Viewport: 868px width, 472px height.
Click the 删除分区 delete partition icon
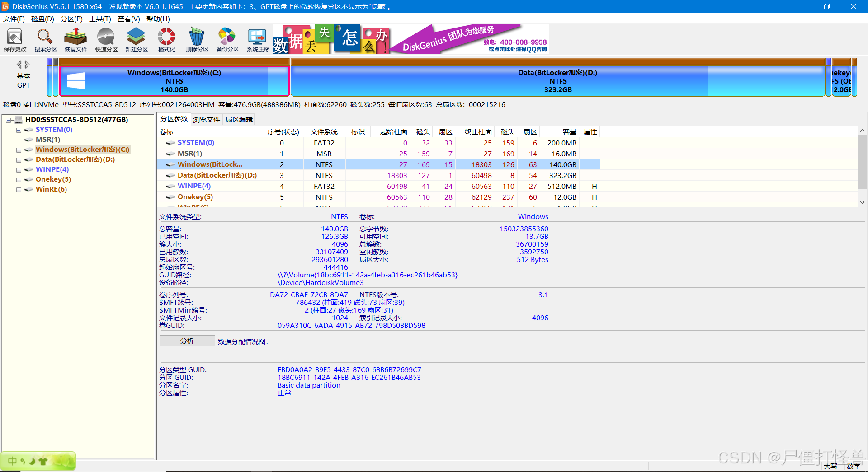pos(197,40)
